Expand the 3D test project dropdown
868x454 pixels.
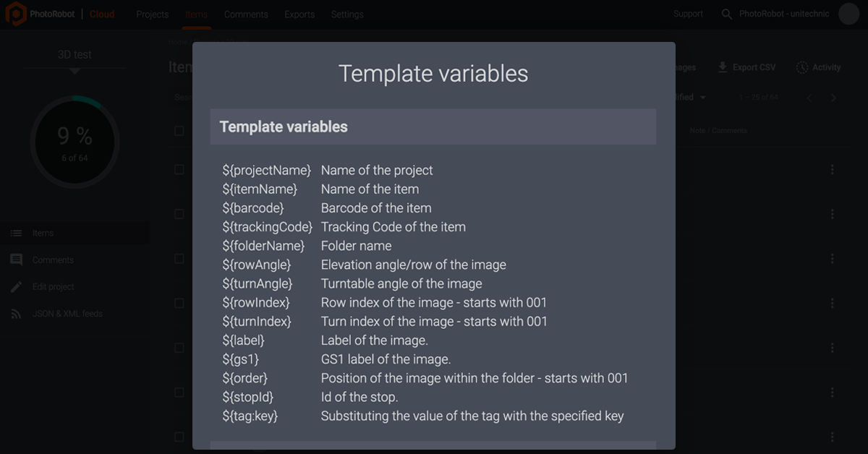(x=75, y=71)
